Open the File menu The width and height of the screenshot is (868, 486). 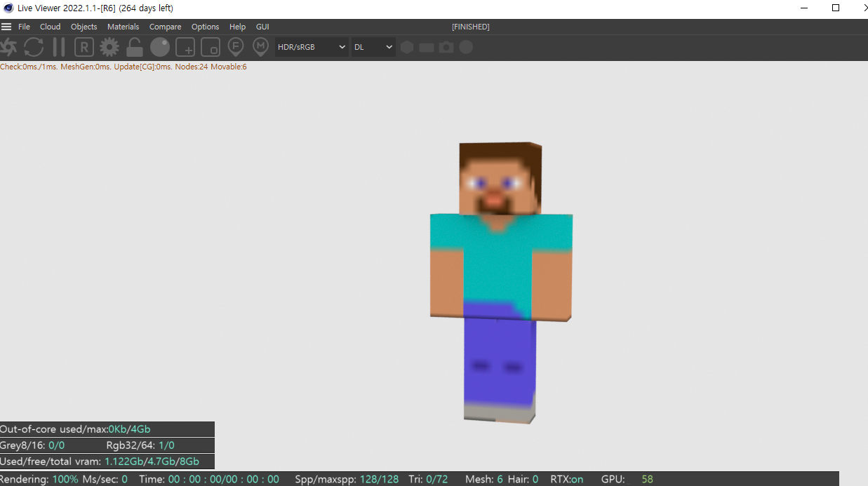(x=24, y=27)
